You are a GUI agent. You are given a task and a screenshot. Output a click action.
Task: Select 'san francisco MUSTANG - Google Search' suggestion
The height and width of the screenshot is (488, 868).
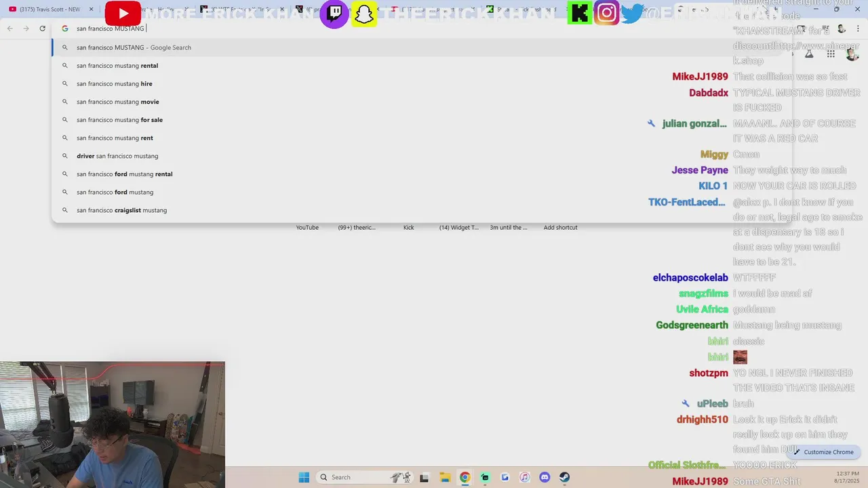420,47
